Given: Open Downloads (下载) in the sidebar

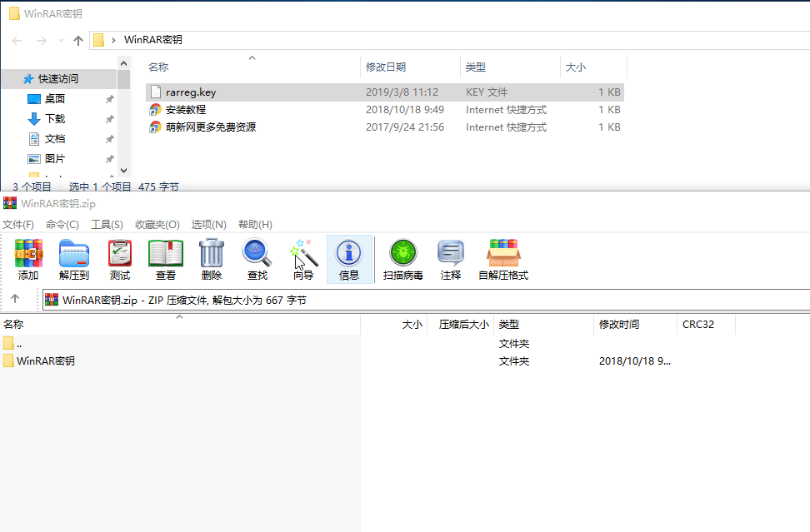Looking at the screenshot, I should [55, 119].
